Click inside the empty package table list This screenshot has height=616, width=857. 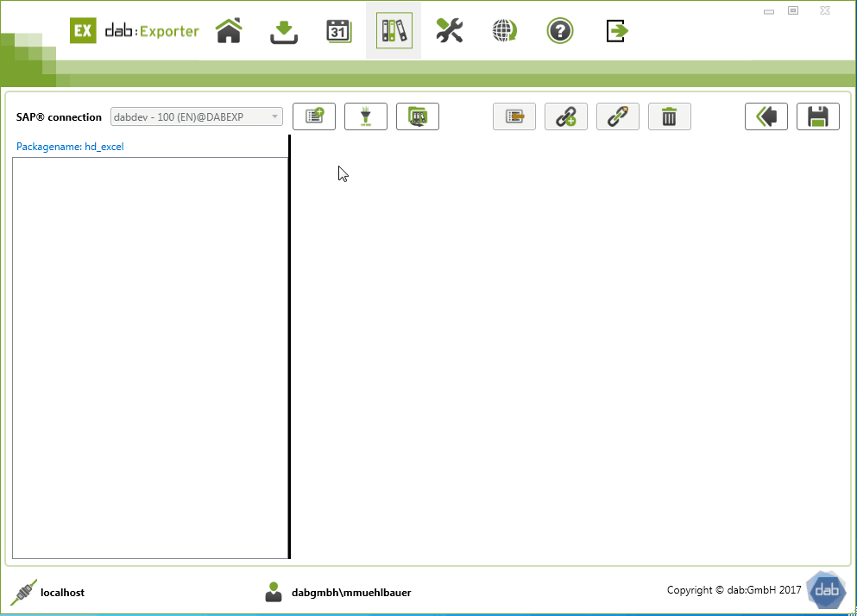click(x=150, y=358)
